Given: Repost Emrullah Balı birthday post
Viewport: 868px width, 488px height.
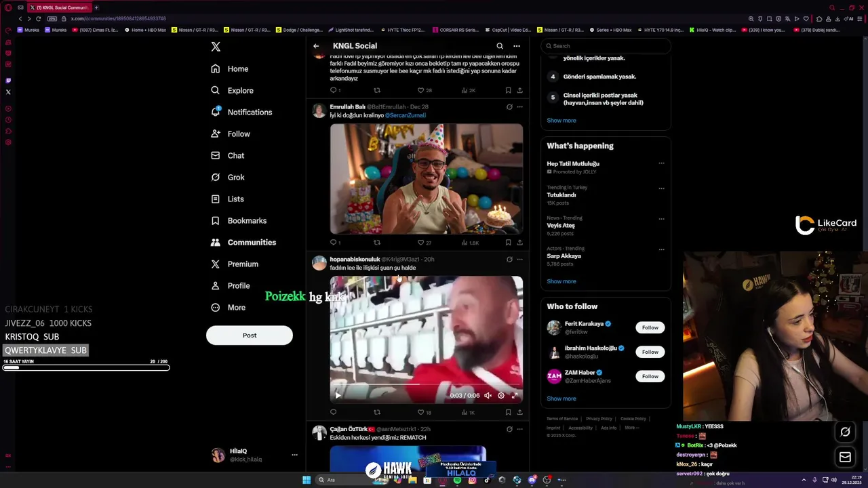Looking at the screenshot, I should click(x=377, y=242).
